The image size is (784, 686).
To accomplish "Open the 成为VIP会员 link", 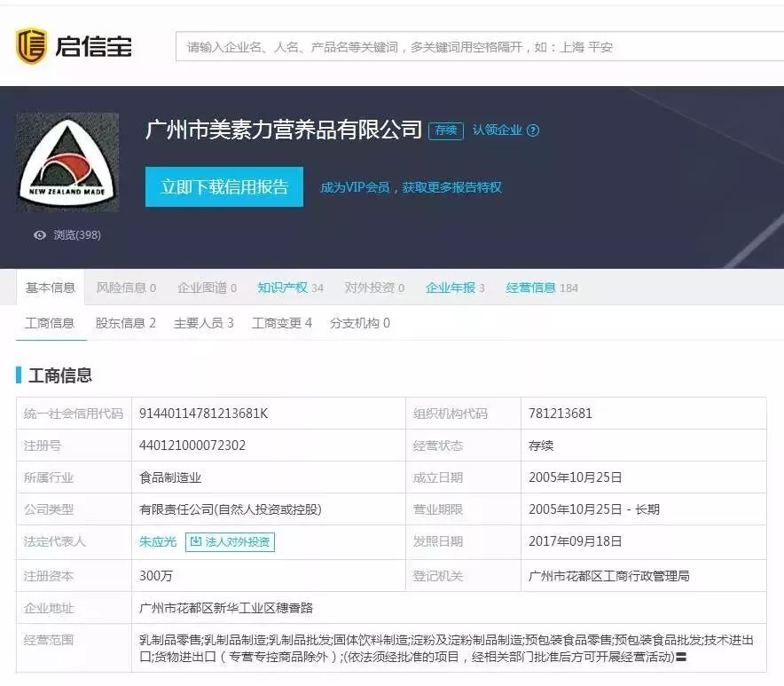I will tap(411, 187).
